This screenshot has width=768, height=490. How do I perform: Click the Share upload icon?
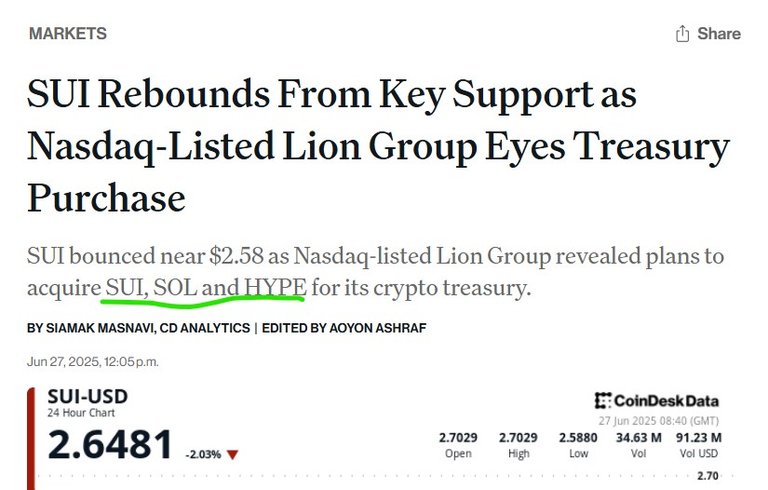pos(682,34)
